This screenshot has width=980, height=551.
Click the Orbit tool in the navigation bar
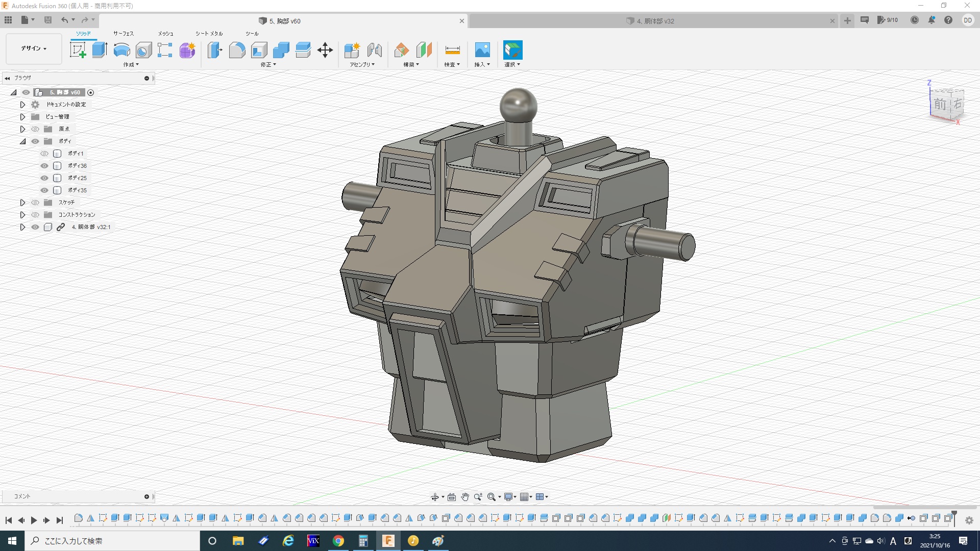tap(434, 497)
